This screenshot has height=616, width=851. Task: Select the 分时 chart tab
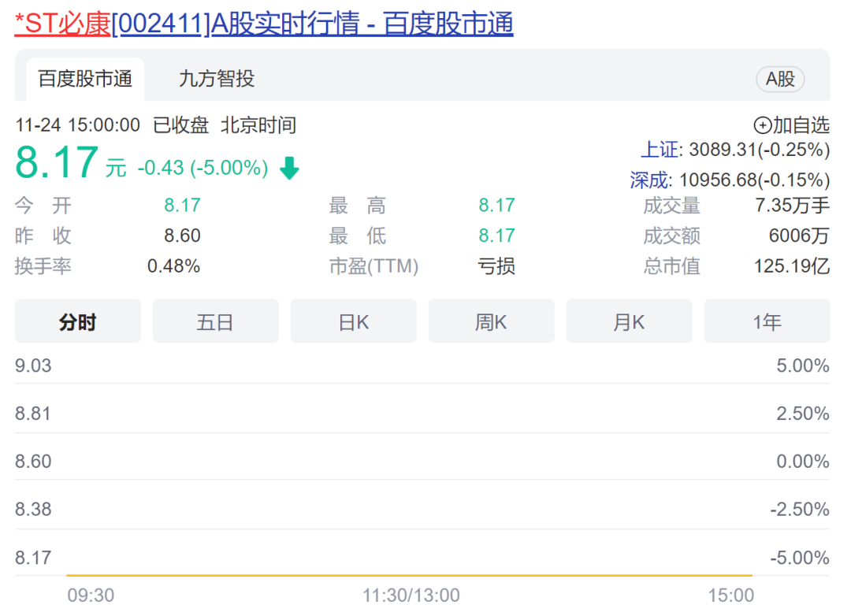77,321
